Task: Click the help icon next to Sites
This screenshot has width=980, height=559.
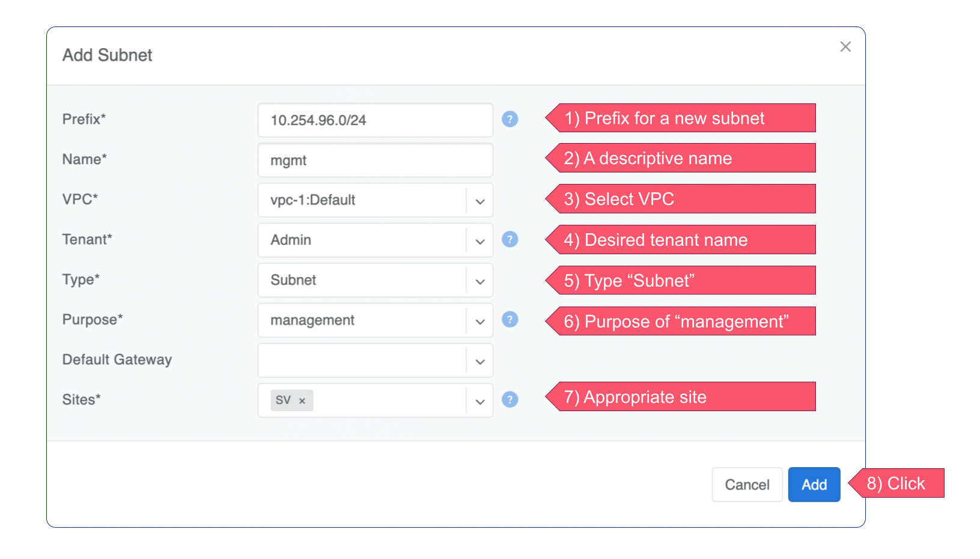Action: (x=510, y=399)
